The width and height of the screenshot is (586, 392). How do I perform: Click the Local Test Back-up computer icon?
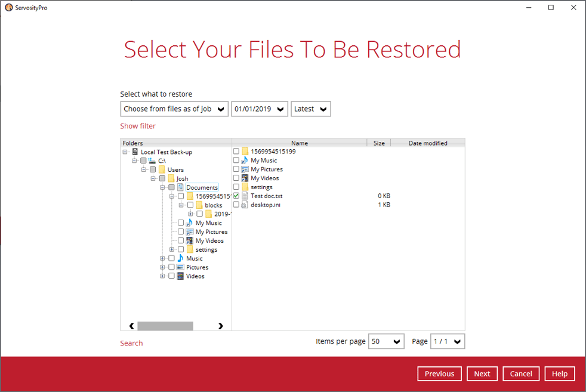click(x=136, y=152)
